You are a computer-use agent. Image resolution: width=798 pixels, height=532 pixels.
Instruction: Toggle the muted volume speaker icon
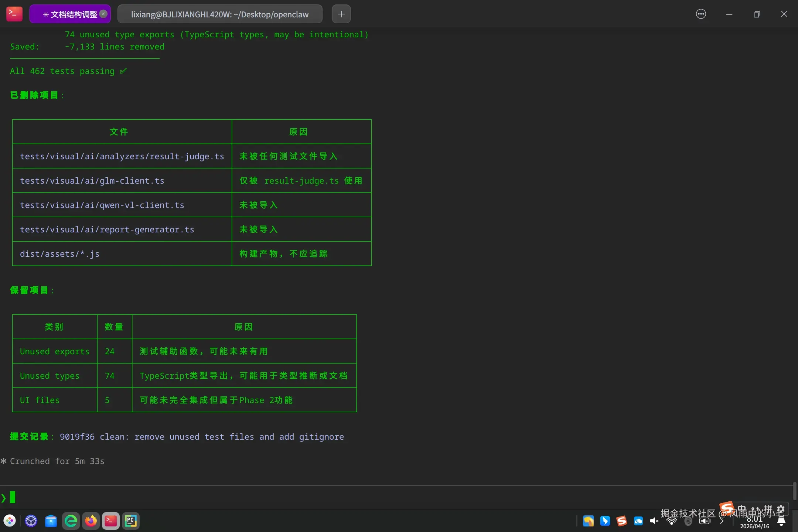tap(654, 521)
